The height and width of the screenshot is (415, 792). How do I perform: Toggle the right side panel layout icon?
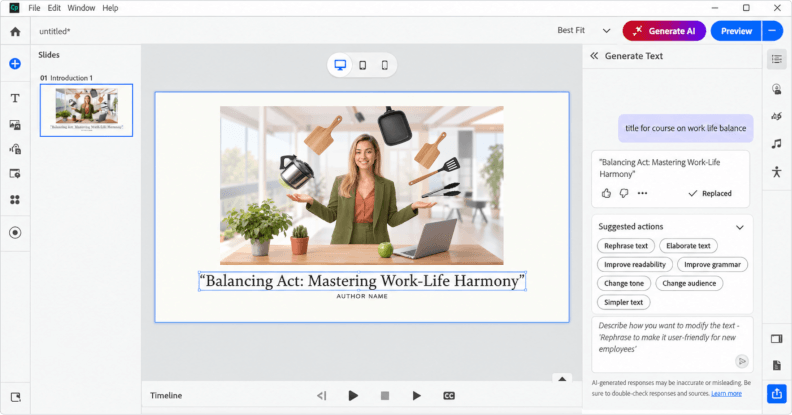click(777, 339)
